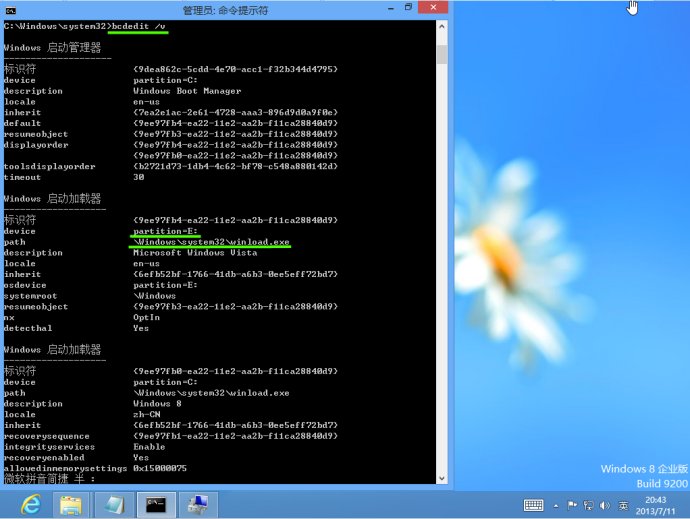This screenshot has height=519, width=690.
Task: Click the 'OptIn' nx value
Action: coord(147,317)
